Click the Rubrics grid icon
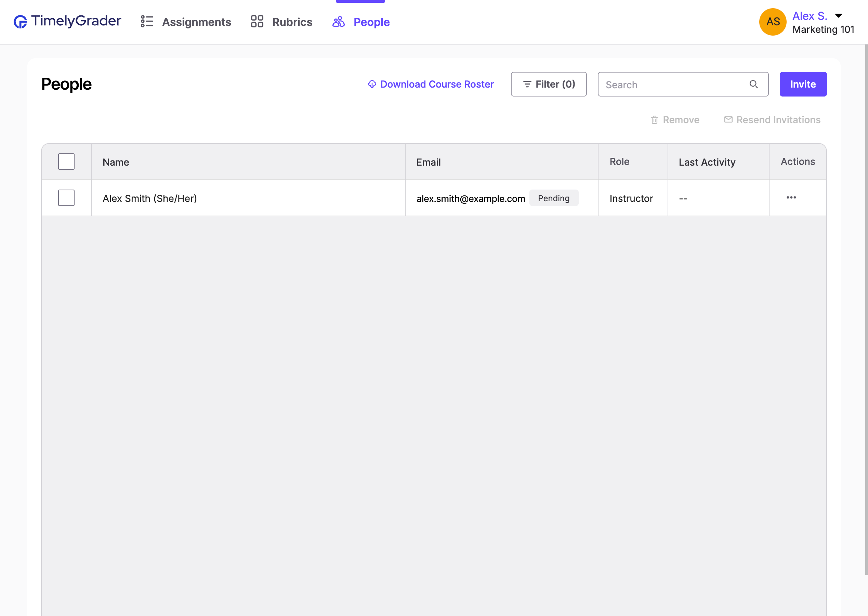This screenshot has width=868, height=616. [x=257, y=22]
